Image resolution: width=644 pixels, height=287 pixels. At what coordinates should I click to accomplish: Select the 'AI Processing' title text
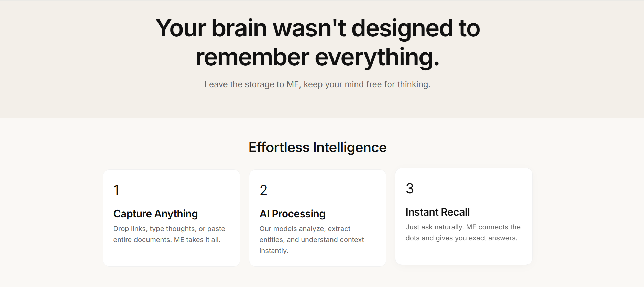292,214
